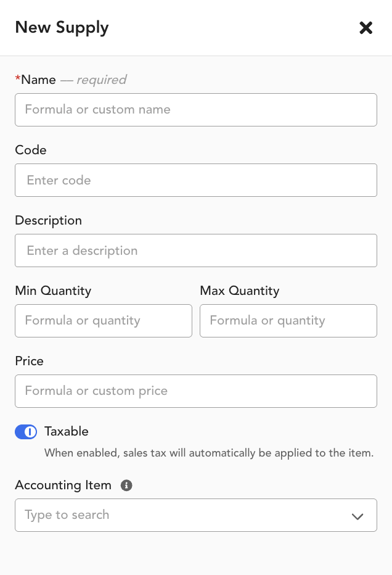Screen dimensions: 392x575
Task: Click the Price formula or custom price field
Action: pyautogui.click(x=196, y=391)
